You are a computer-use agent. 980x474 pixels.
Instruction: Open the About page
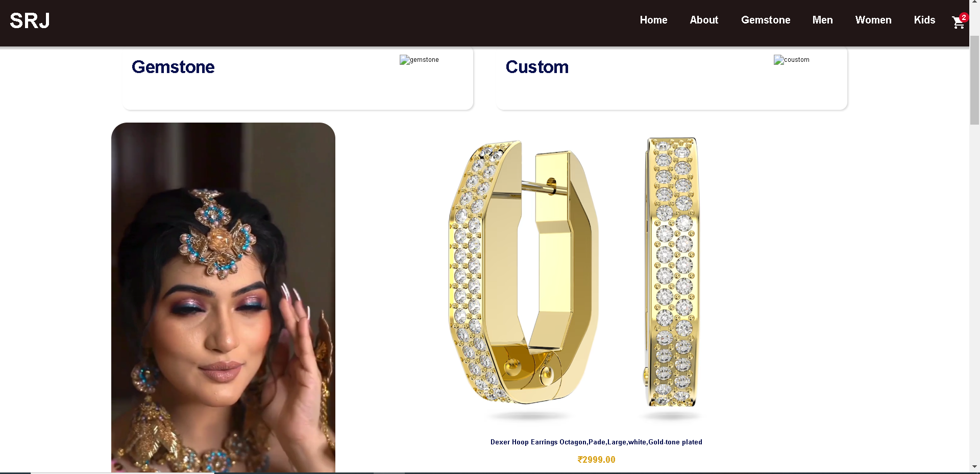(x=704, y=20)
